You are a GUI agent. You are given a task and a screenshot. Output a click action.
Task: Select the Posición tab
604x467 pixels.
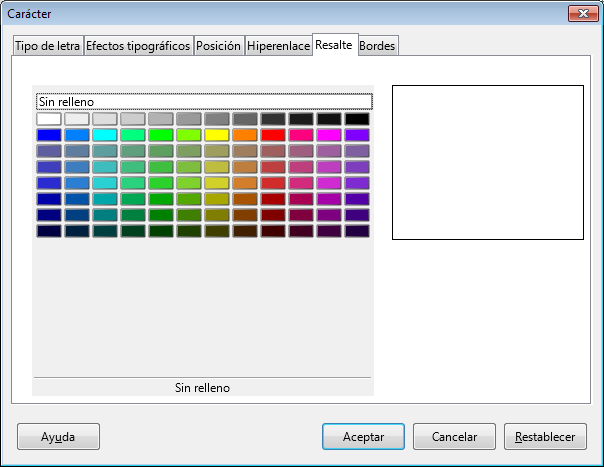pyautogui.click(x=218, y=47)
